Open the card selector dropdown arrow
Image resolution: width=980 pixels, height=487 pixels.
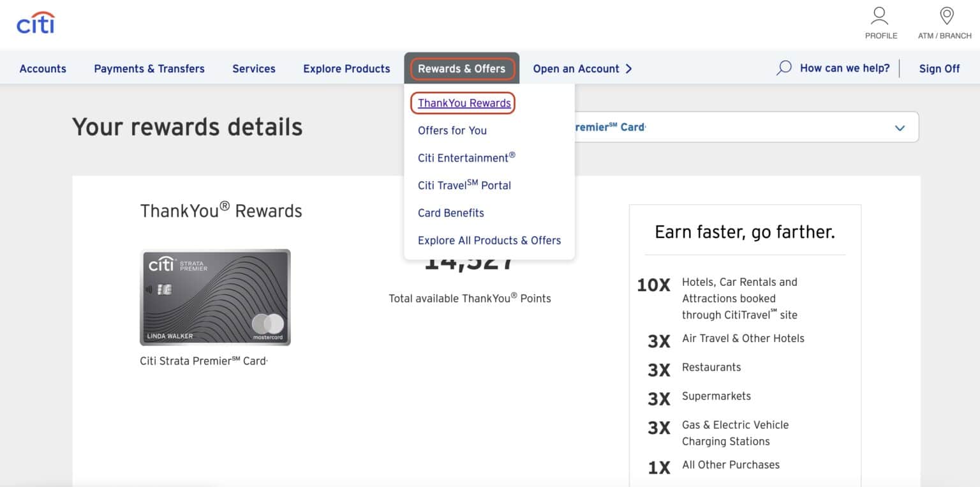900,128
